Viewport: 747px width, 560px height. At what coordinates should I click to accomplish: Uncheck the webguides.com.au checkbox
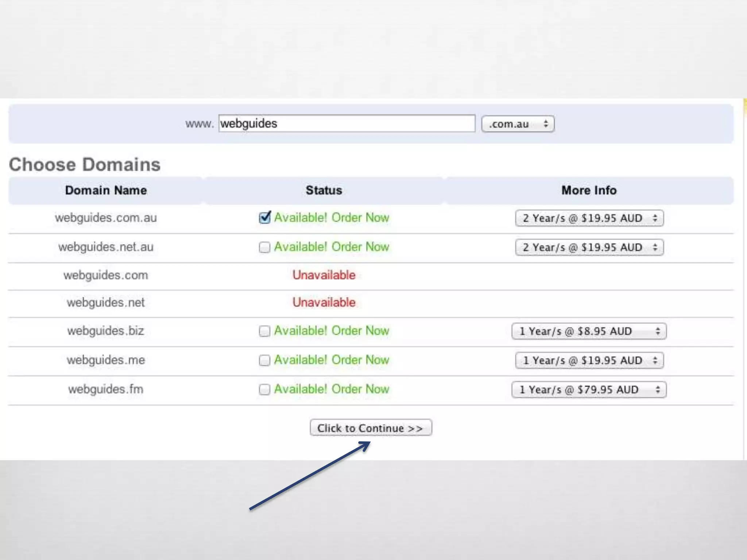coord(264,218)
